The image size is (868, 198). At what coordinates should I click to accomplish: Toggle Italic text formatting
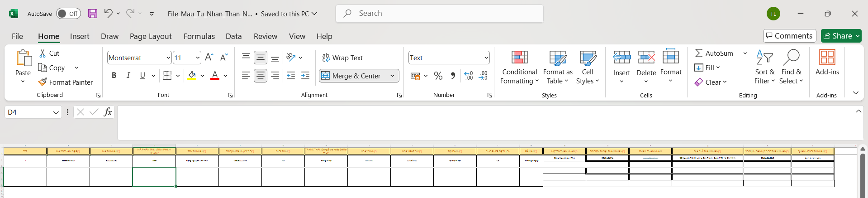(x=128, y=76)
